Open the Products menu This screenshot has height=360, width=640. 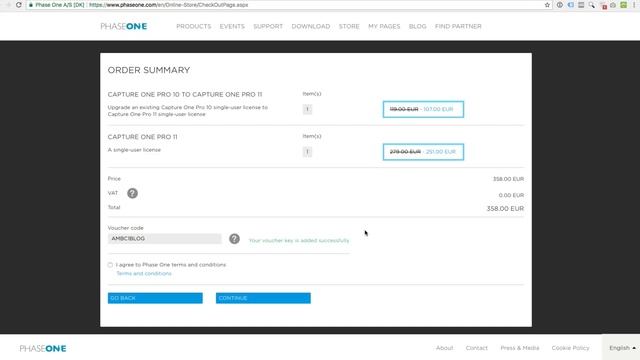(193, 27)
